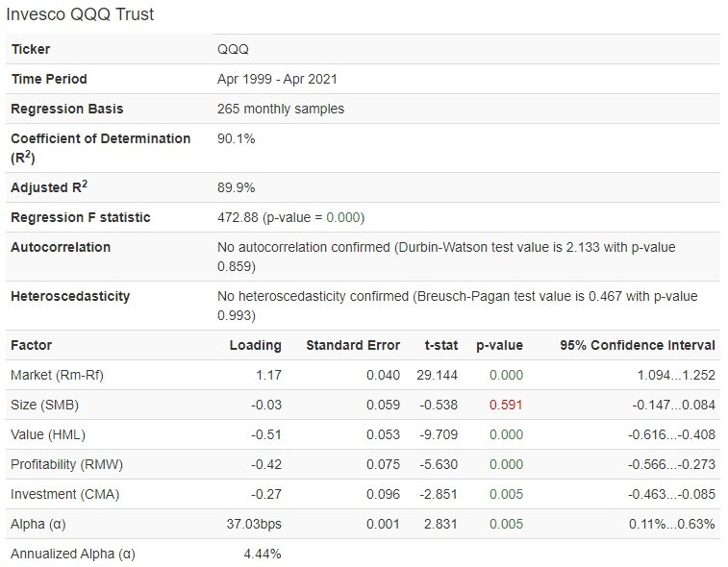Select the Market (Rm-Rf) factor row label
Viewport: 728px width, 567px height.
pos(57,375)
